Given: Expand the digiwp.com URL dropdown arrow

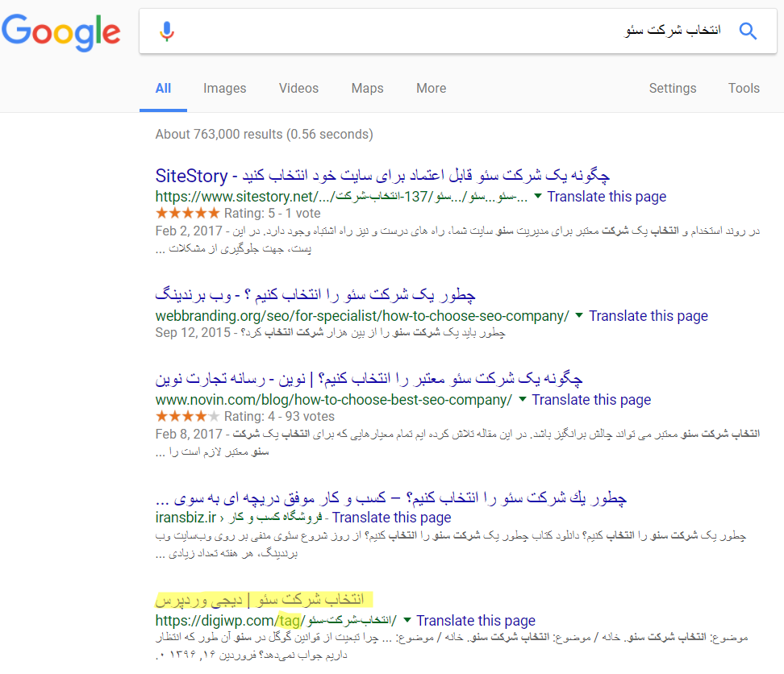Looking at the screenshot, I should click(407, 620).
